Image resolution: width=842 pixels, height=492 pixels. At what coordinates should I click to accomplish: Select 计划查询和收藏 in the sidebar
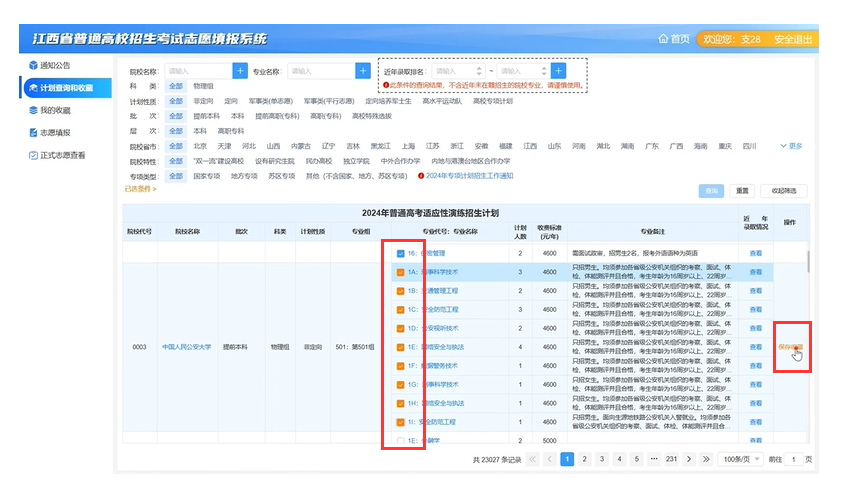(x=66, y=88)
